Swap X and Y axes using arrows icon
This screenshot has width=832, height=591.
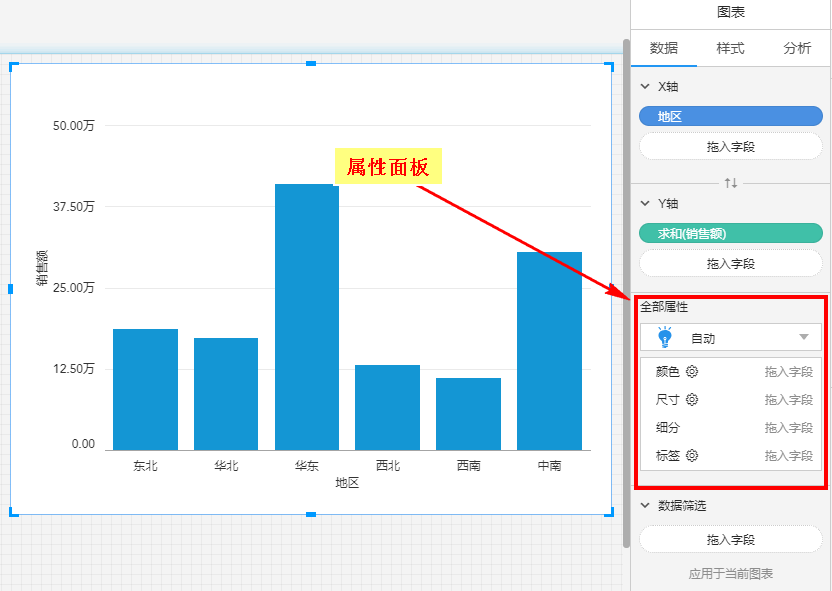[731, 183]
